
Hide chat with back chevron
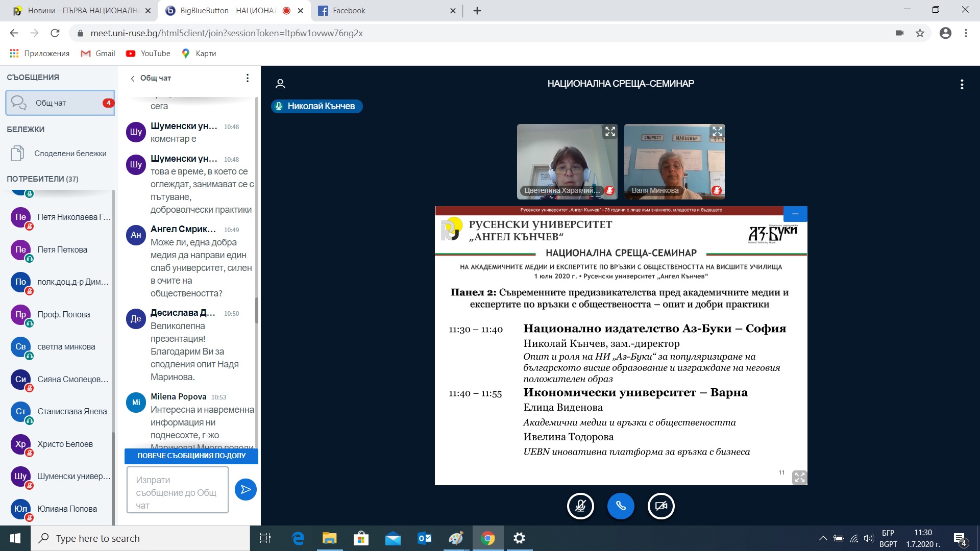point(133,78)
